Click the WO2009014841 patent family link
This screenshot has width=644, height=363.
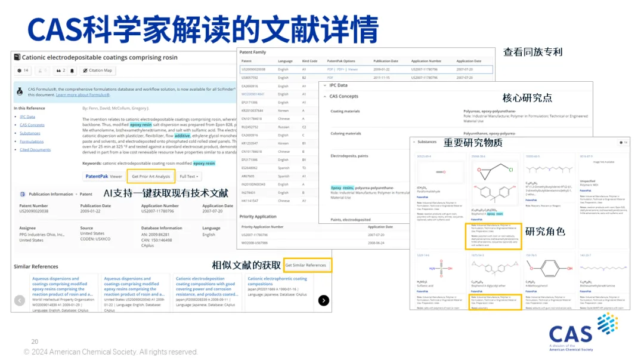253,94
